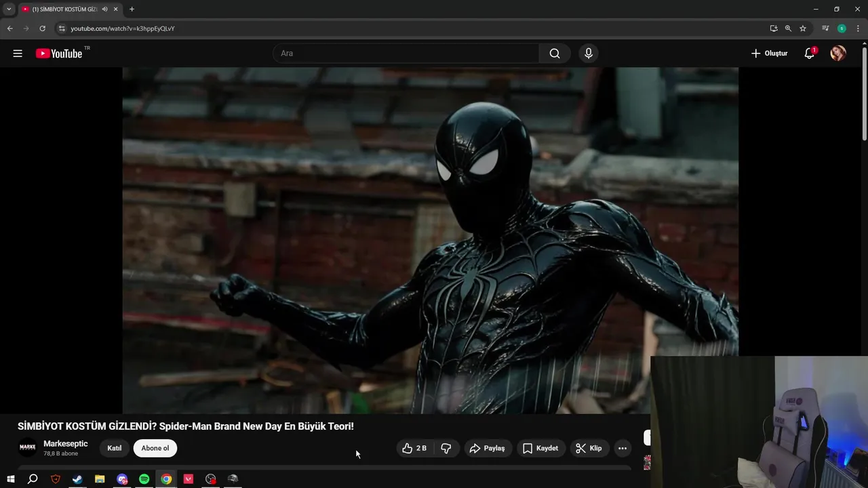The image size is (868, 488).
Task: Click the 78,8 B abone subscriber count
Action: (x=61, y=453)
